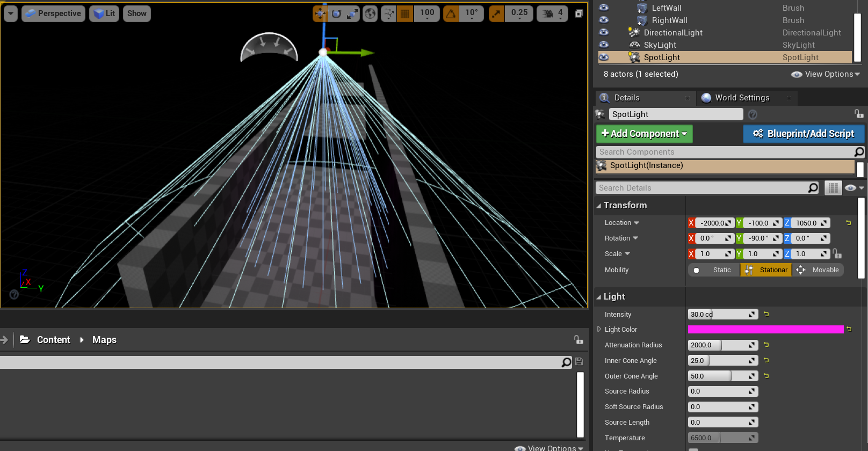Select the scale gizmo tool
The image size is (868, 451).
point(352,14)
